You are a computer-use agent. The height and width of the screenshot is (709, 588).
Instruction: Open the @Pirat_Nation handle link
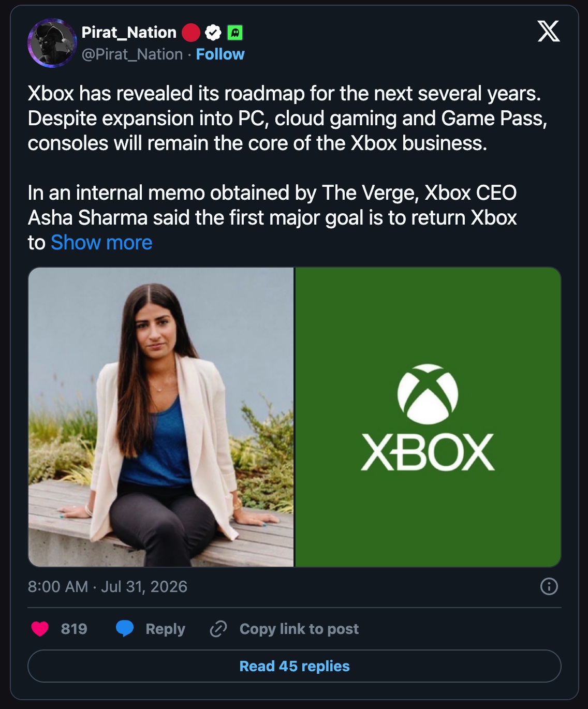click(132, 54)
